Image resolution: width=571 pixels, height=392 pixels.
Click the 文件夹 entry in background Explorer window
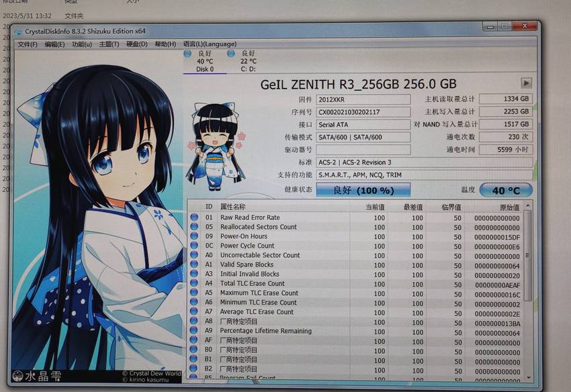[74, 15]
